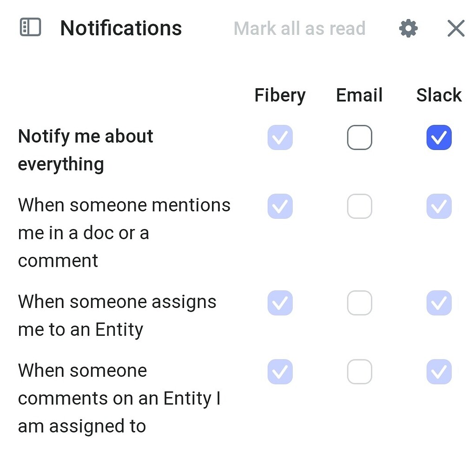
Task: Enable Email for comments on assigned Entities
Action: point(359,372)
